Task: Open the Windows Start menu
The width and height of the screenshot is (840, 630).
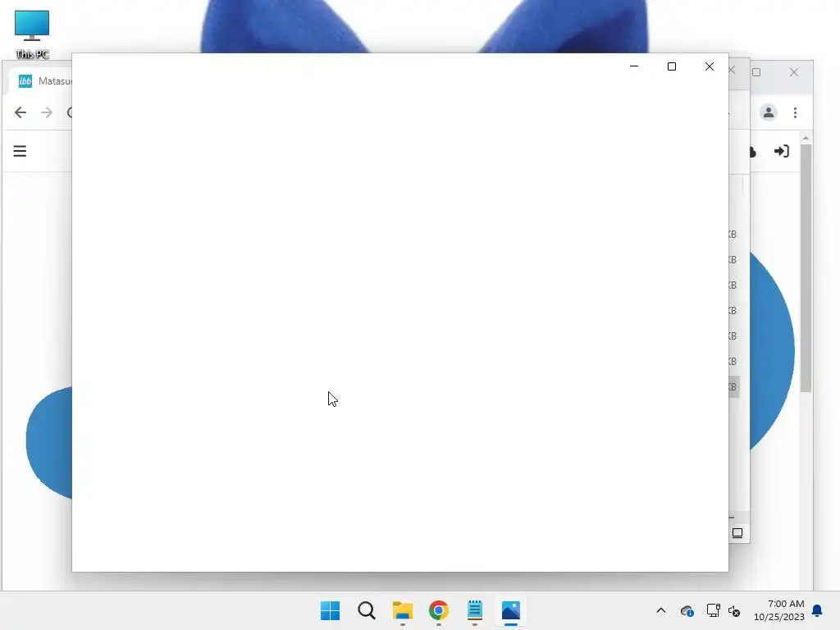Action: tap(330, 610)
